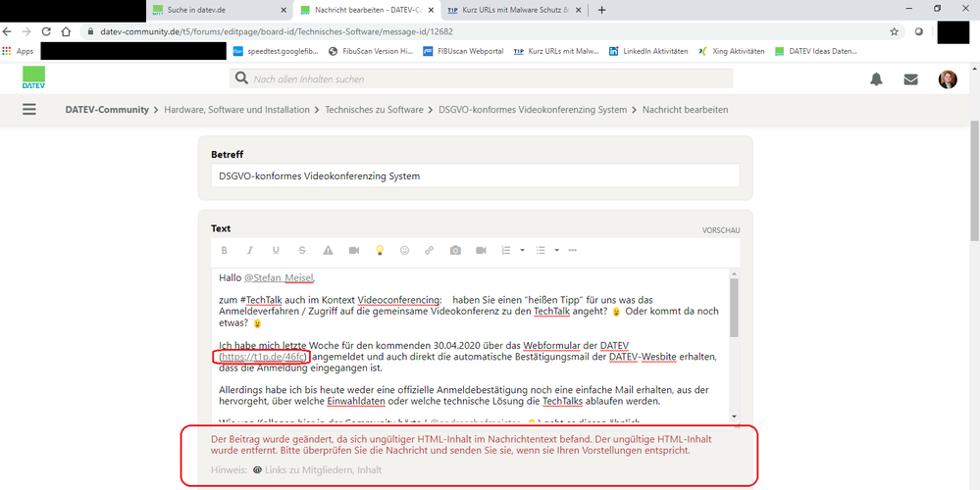Click the yellow lightbulb icon in toolbar
The width and height of the screenshot is (980, 490).
tap(379, 251)
